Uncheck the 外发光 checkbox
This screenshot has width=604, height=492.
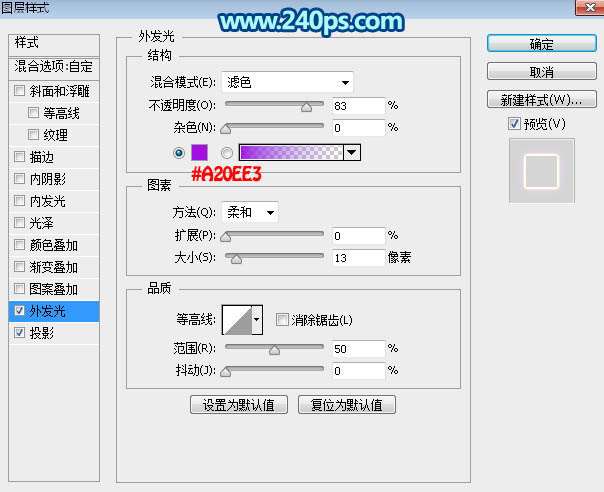(x=19, y=311)
